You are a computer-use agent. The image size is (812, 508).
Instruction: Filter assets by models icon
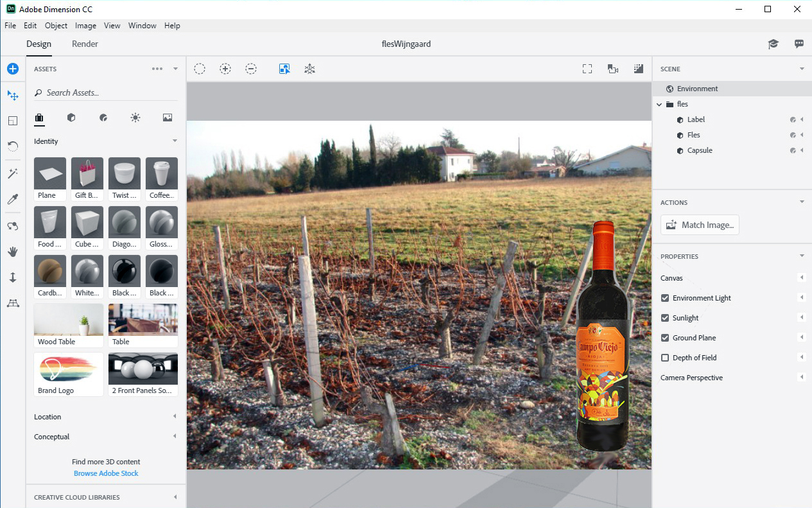[71, 118]
